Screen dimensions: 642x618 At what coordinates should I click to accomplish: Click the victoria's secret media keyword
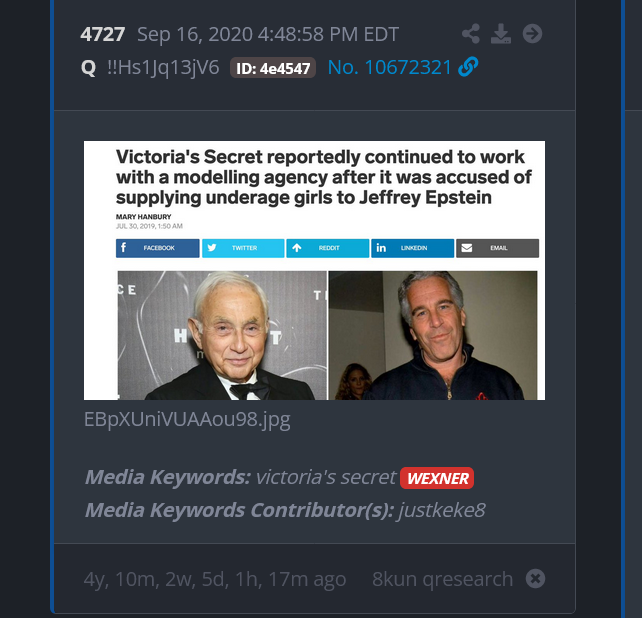pyautogui.click(x=326, y=477)
